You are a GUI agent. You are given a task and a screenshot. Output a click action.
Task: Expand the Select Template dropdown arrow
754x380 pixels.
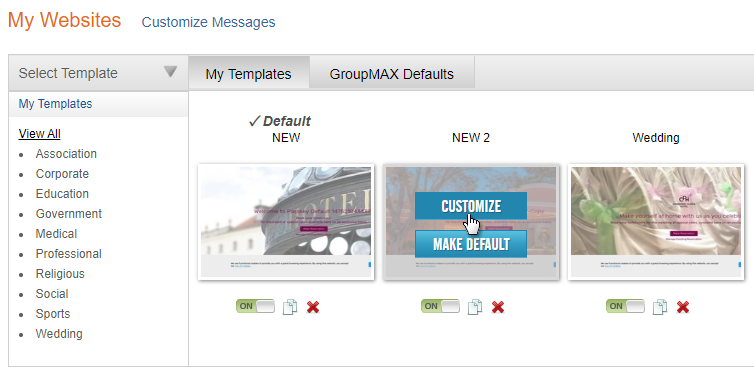(x=170, y=72)
